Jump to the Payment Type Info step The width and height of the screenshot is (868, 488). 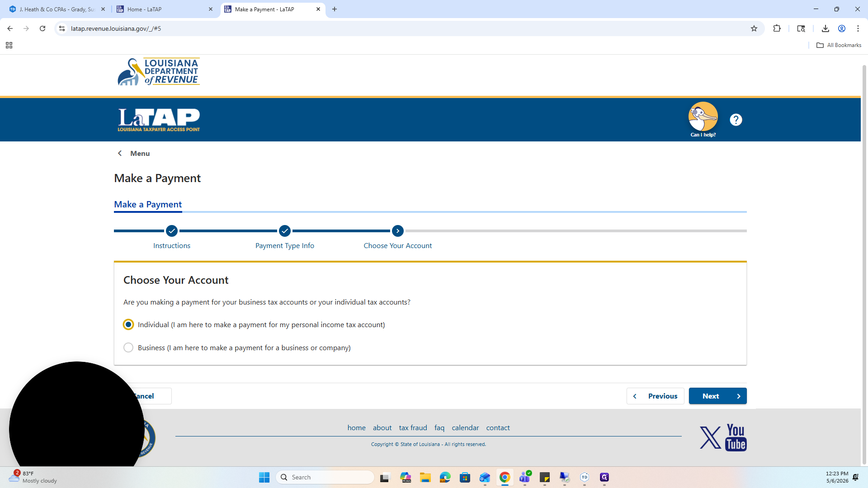coord(285,245)
